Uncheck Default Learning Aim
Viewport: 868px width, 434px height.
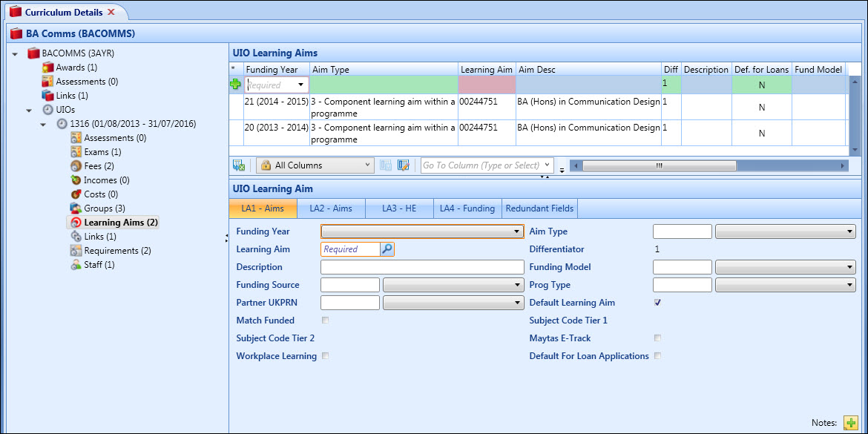tap(657, 302)
